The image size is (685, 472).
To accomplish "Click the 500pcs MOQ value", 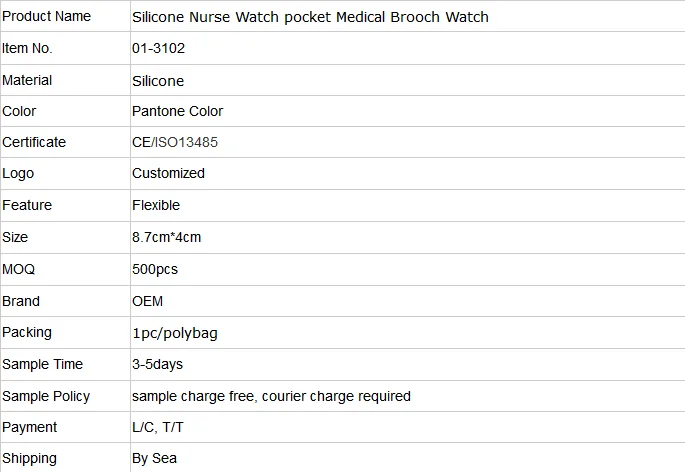I will [x=156, y=269].
